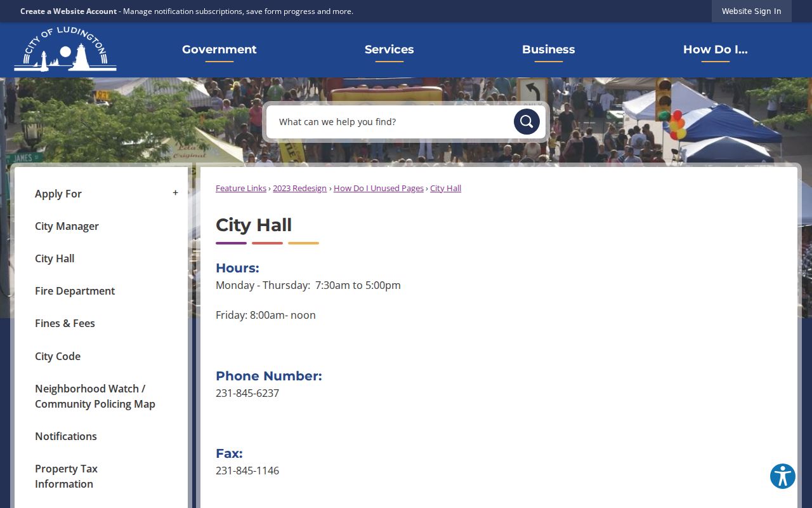
Task: Open the Government menu
Action: pyautogui.click(x=219, y=50)
